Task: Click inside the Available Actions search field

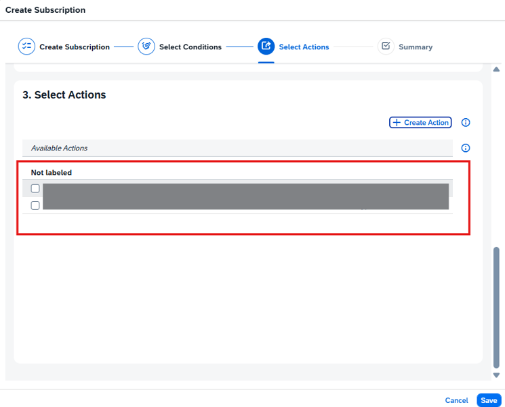Action: pyautogui.click(x=237, y=148)
